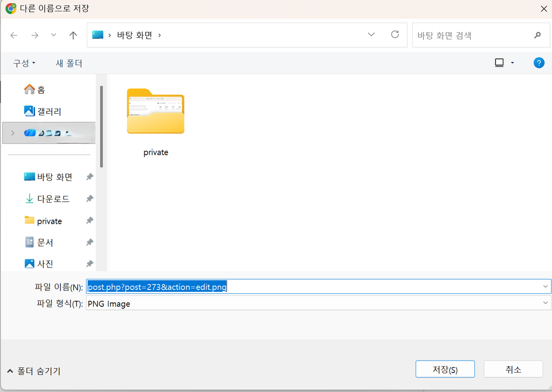Go up one folder level
The image size is (552, 392).
click(73, 35)
